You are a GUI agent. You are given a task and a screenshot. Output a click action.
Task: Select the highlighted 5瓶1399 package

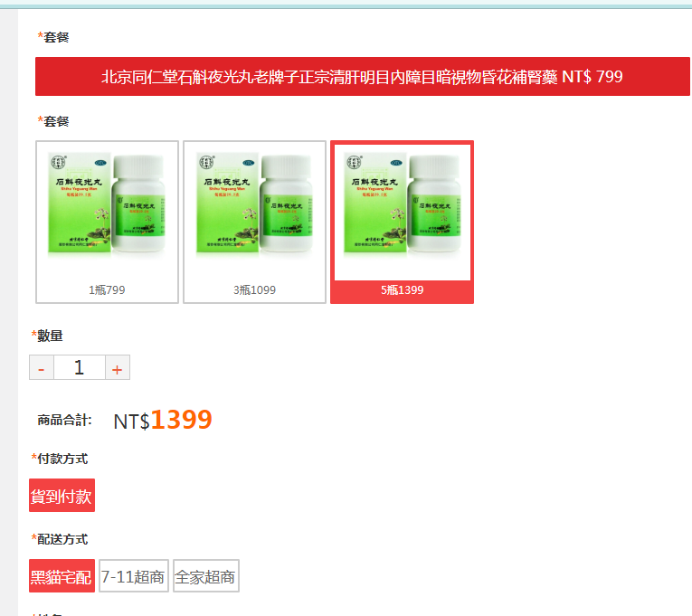(x=402, y=222)
